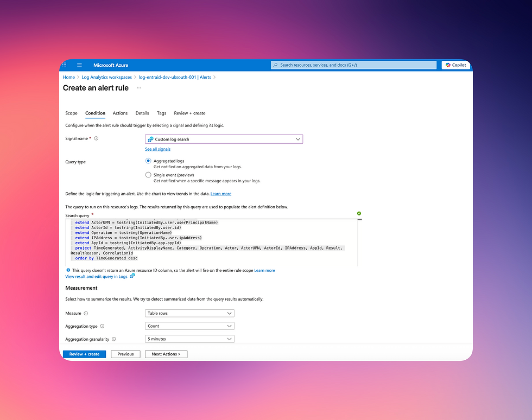Select the Aggregated logs radio button
The width and height of the screenshot is (532, 420).
tap(148, 161)
